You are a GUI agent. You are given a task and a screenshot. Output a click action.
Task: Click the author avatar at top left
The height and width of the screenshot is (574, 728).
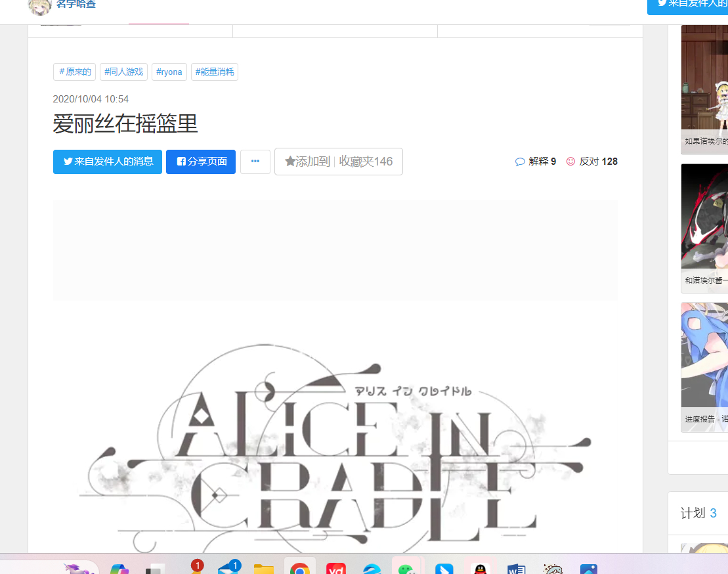39,7
